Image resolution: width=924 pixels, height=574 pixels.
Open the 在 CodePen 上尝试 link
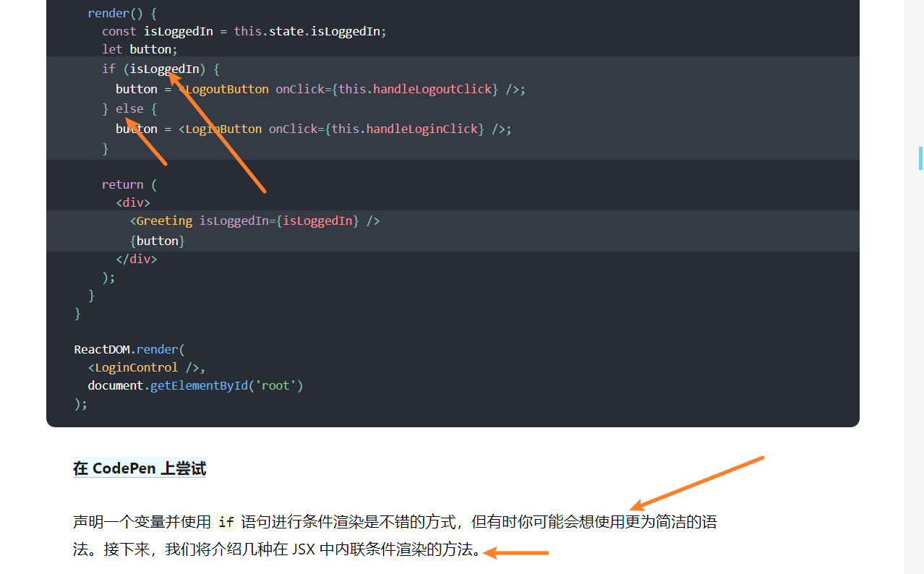(139, 468)
